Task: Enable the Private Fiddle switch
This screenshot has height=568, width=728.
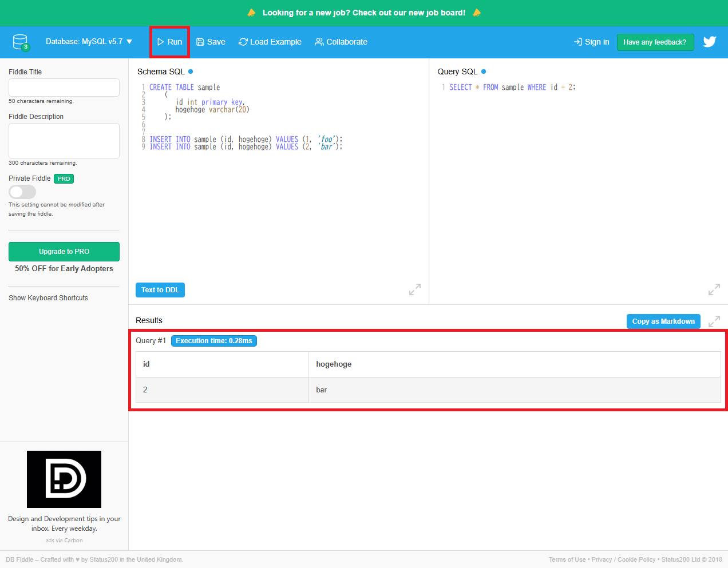Action: tap(22, 192)
